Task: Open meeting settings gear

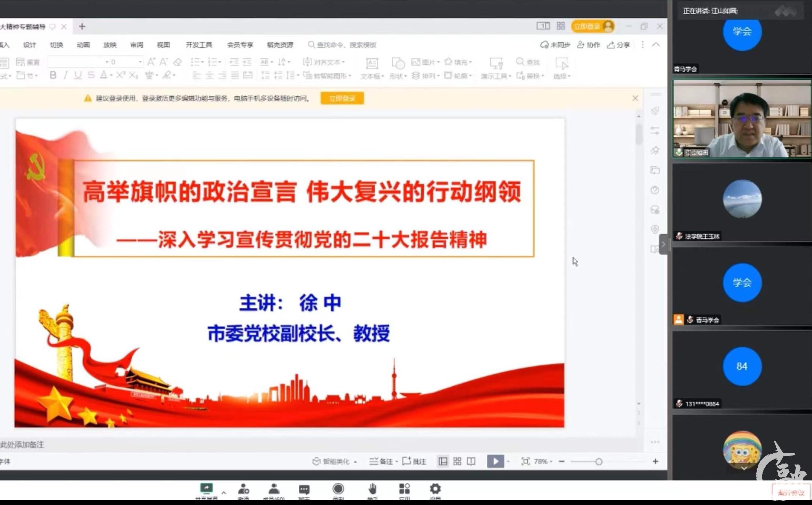Action: (435, 489)
